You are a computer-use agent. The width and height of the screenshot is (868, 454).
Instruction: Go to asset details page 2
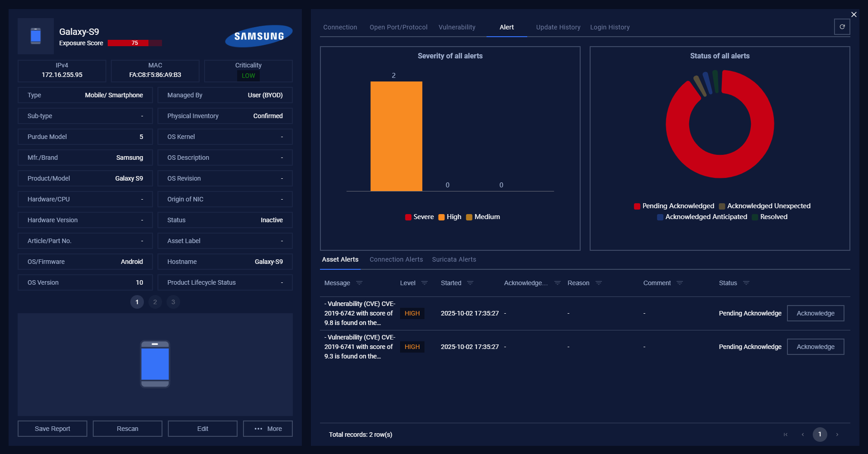click(x=155, y=302)
